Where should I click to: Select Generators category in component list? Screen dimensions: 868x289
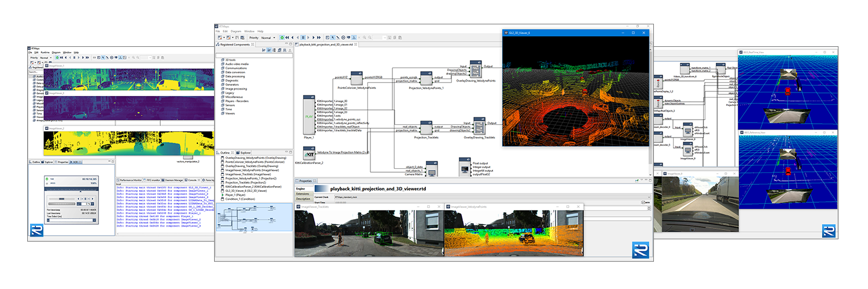tap(230, 84)
